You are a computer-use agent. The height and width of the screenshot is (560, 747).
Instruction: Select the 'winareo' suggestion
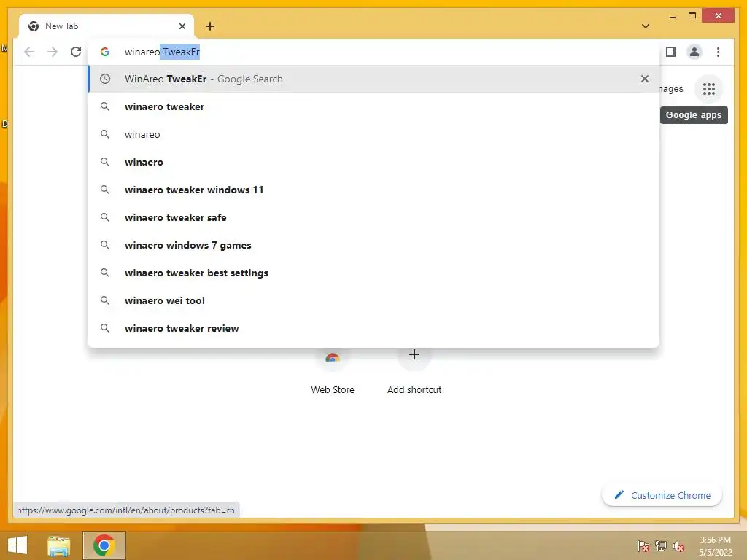tap(374, 134)
